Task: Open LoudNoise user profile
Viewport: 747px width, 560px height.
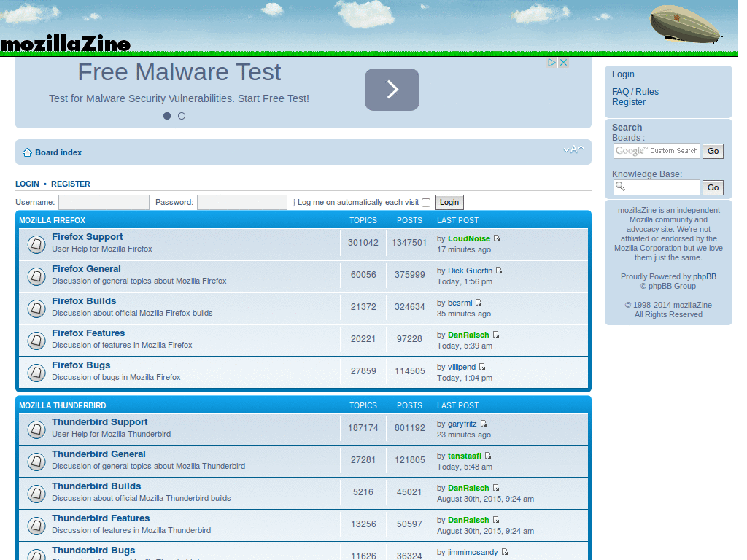Action: tap(469, 238)
